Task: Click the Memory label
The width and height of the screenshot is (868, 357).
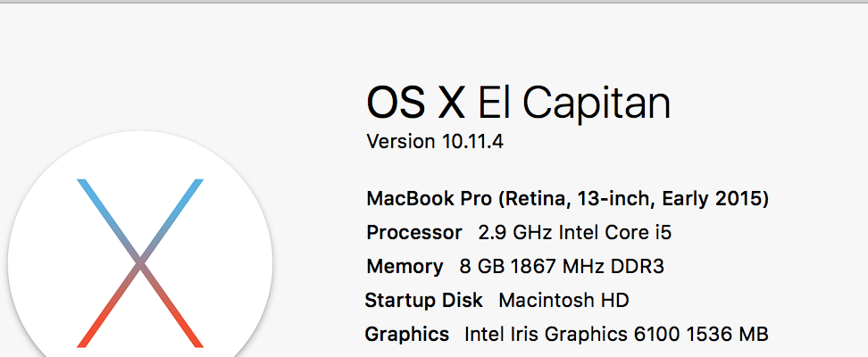Action: (x=405, y=266)
